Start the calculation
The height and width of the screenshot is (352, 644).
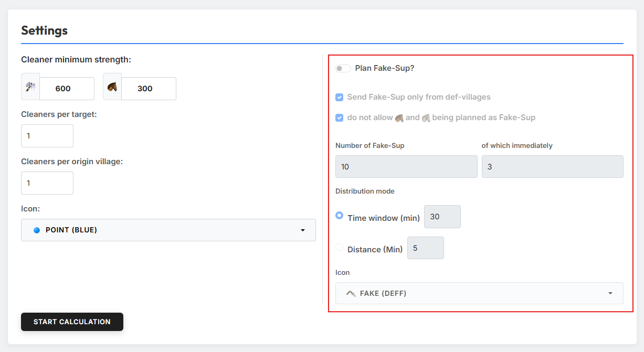pos(72,322)
